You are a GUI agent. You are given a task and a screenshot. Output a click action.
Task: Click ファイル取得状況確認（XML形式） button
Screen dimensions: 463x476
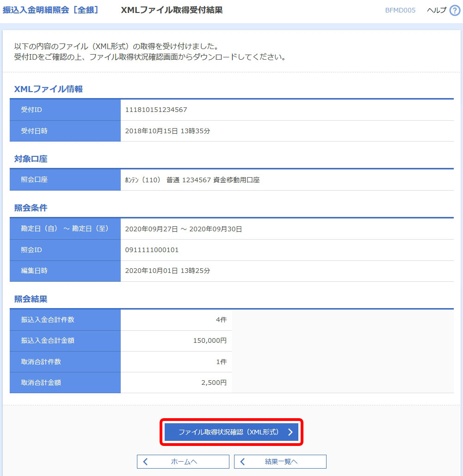pyautogui.click(x=231, y=432)
